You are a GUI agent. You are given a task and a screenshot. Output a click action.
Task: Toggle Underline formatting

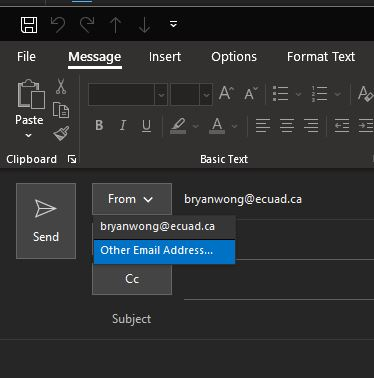[146, 126]
